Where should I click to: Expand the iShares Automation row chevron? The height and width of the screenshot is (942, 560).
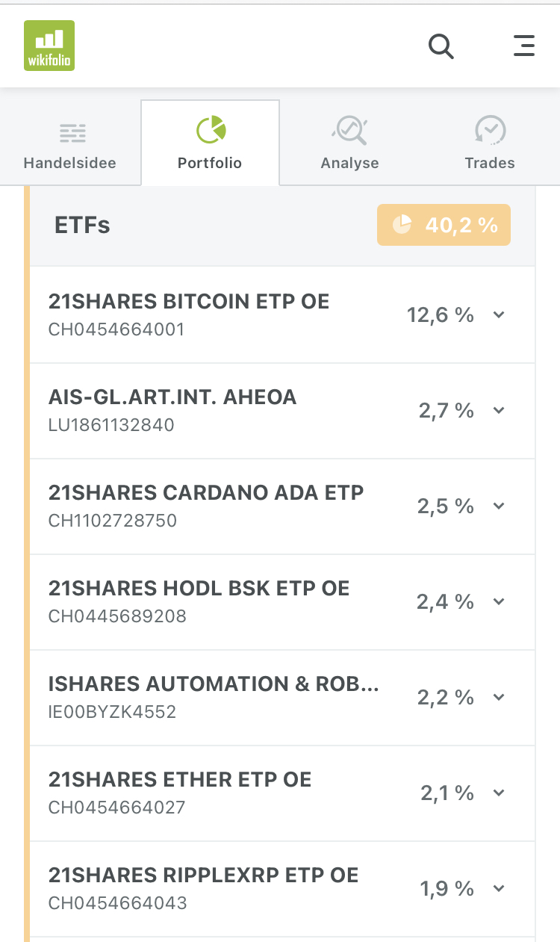(x=500, y=697)
